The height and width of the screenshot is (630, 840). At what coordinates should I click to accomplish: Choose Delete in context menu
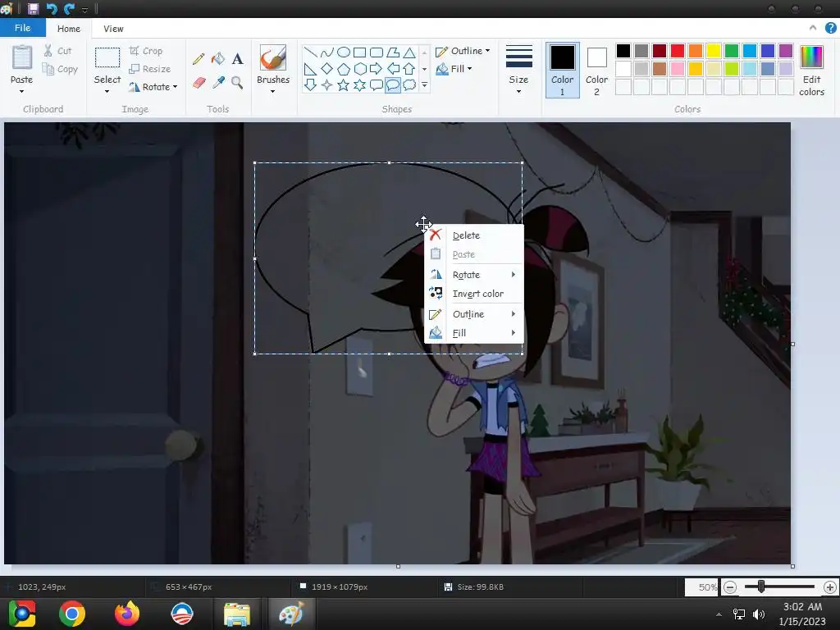473,235
